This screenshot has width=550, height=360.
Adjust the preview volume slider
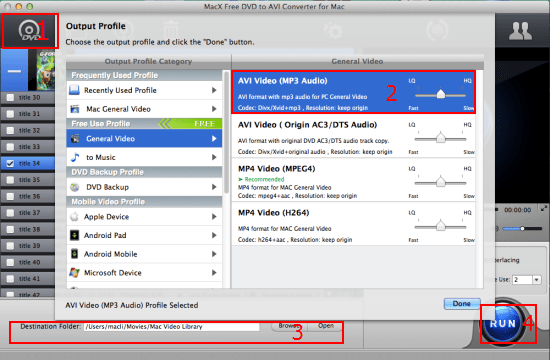coord(522,228)
